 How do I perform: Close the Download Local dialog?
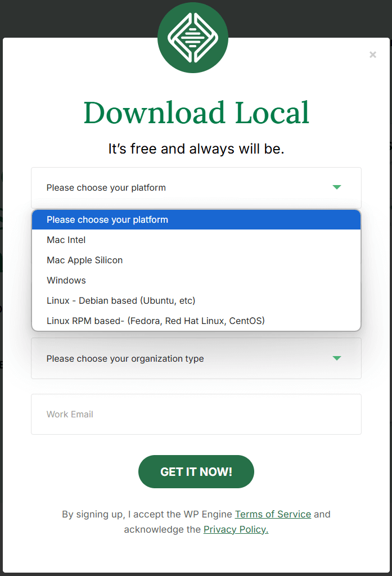372,55
